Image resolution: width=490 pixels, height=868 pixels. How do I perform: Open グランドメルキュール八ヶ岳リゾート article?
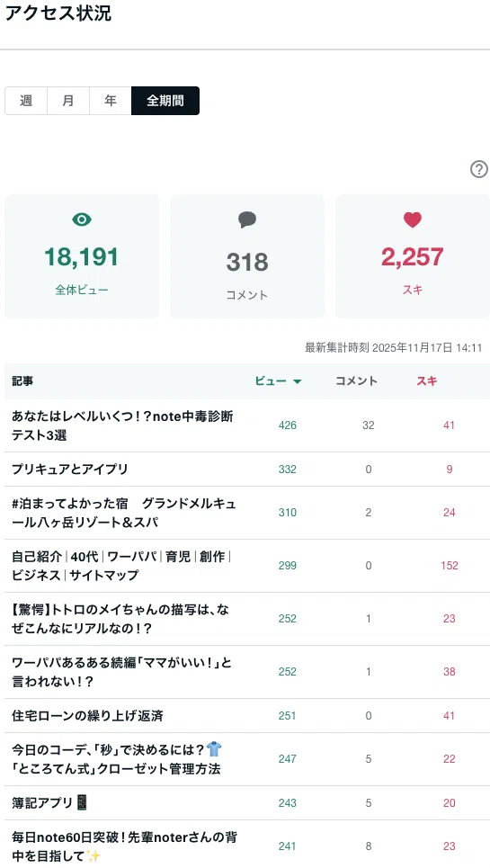[124, 513]
